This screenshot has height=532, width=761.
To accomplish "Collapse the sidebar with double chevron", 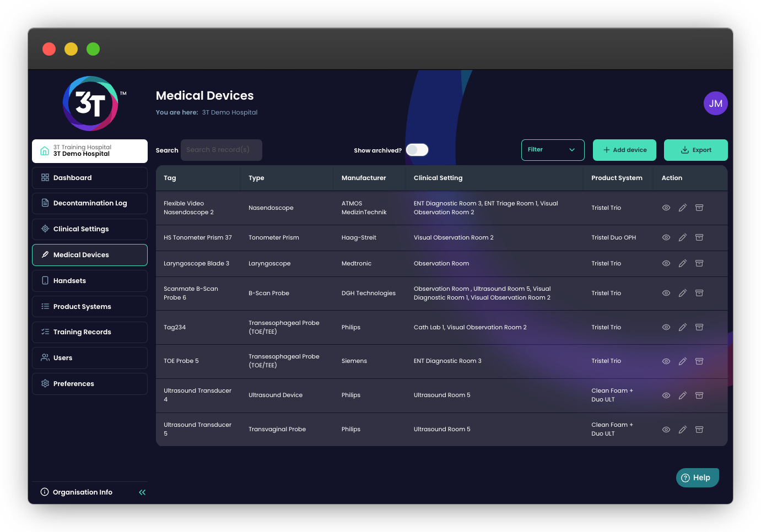I will click(x=142, y=492).
